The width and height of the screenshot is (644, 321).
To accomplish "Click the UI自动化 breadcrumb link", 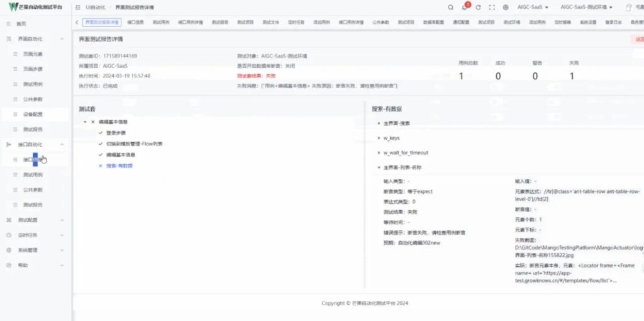I will tap(96, 8).
